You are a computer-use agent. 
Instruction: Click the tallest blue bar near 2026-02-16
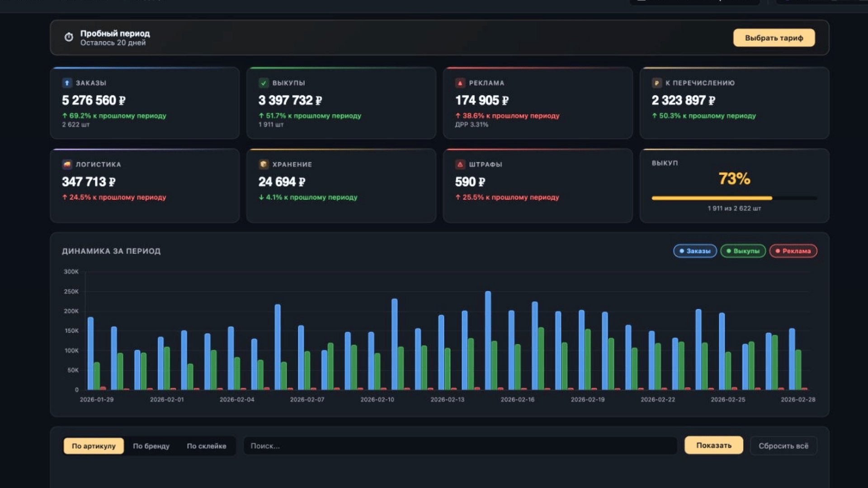[x=488, y=340]
